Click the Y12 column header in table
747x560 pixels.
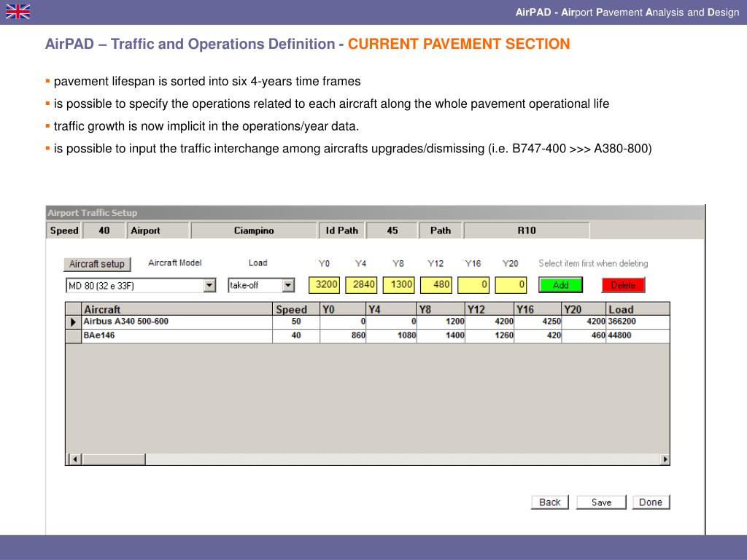[489, 309]
